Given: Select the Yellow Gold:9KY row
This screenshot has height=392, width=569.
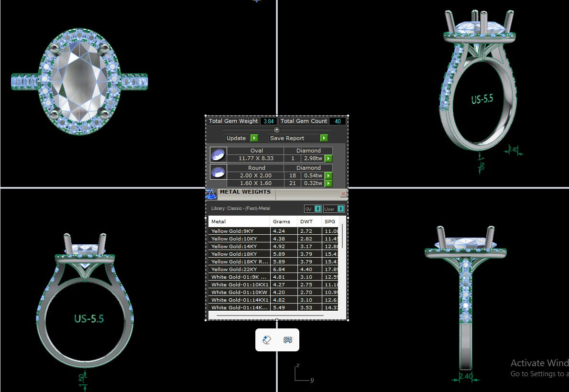Looking at the screenshot, I should click(x=273, y=231).
